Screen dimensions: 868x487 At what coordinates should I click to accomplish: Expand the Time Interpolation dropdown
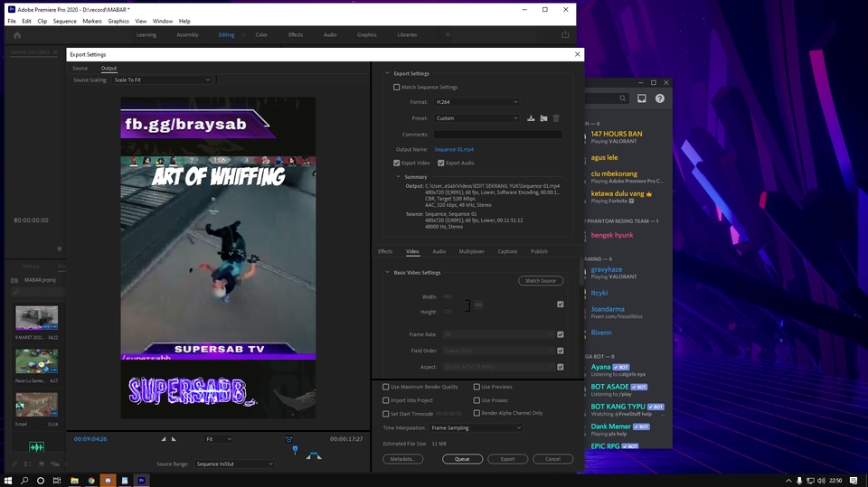tap(476, 427)
